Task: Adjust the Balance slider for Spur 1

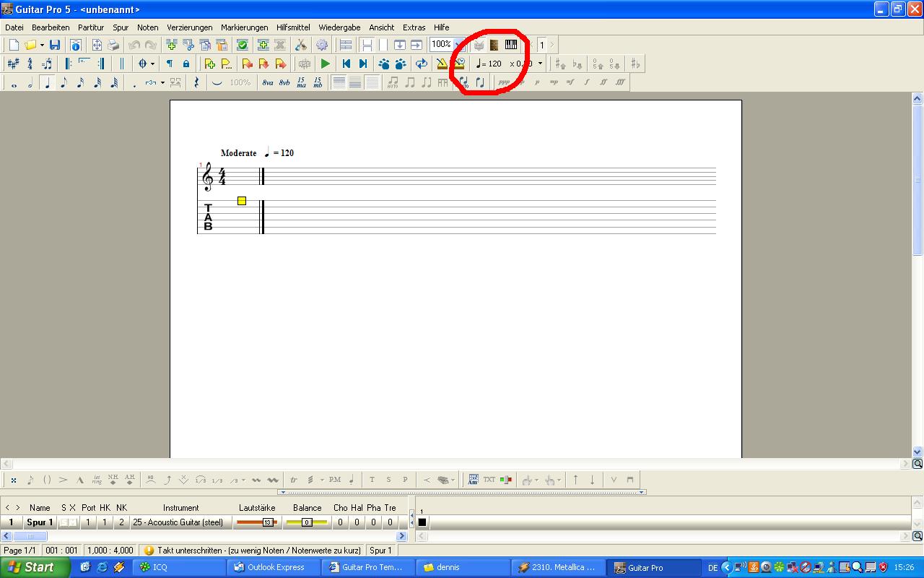Action: point(307,522)
